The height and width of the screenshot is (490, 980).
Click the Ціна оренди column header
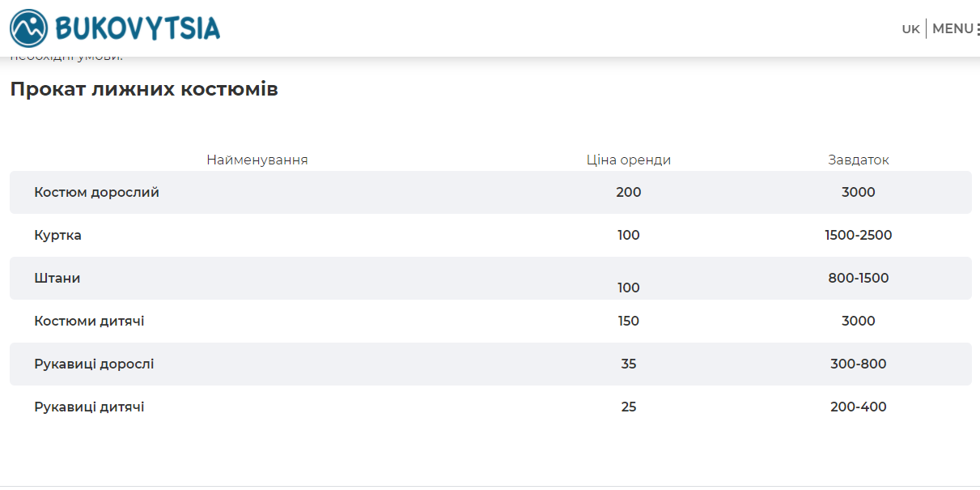pyautogui.click(x=628, y=160)
